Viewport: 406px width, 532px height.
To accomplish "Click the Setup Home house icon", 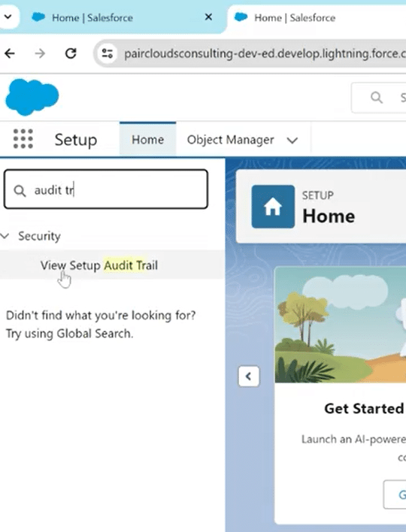I will click(x=273, y=207).
